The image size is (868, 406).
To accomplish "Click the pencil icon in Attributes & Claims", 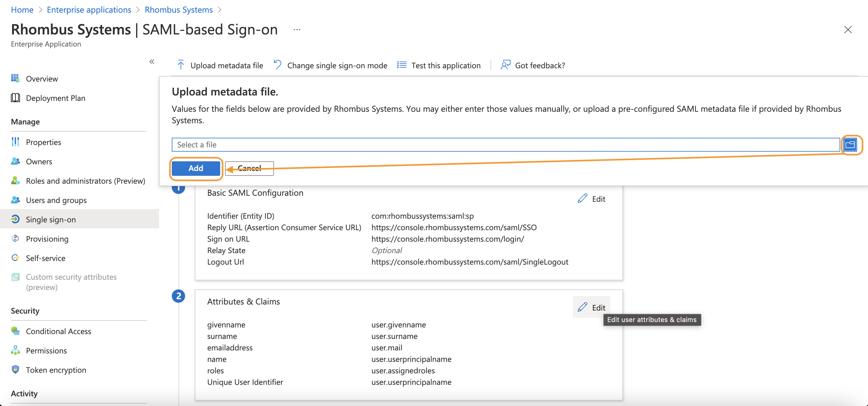I will (582, 307).
